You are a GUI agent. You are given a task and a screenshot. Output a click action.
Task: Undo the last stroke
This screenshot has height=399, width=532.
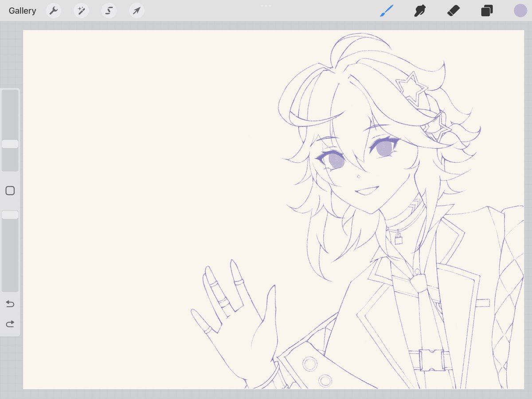10,304
